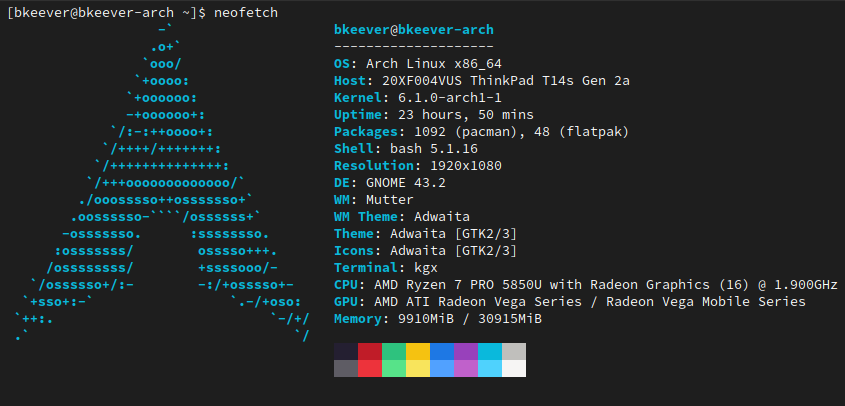Click "1092 (pacman), 48 (flatpak)" packages value

[x=522, y=132]
